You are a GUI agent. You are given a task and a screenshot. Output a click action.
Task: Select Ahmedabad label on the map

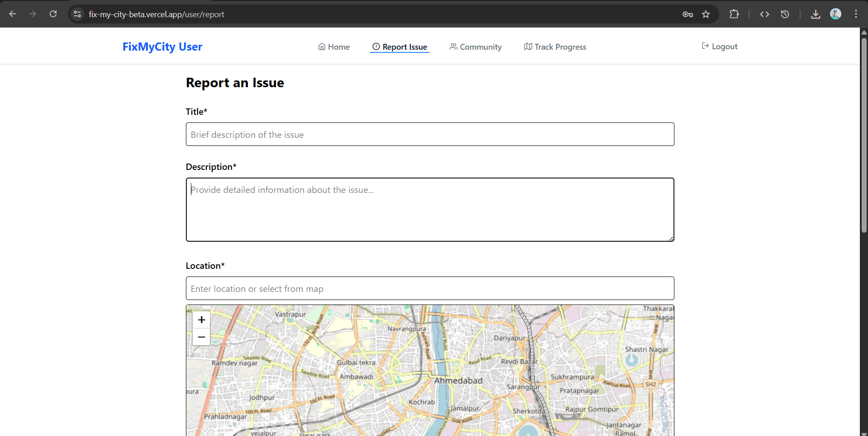[x=458, y=381]
